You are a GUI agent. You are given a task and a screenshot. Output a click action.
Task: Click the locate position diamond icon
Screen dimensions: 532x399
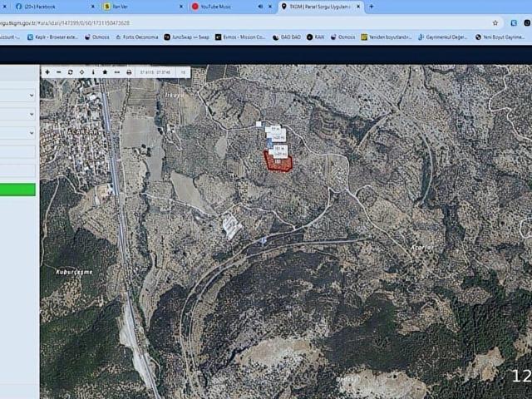81,72
